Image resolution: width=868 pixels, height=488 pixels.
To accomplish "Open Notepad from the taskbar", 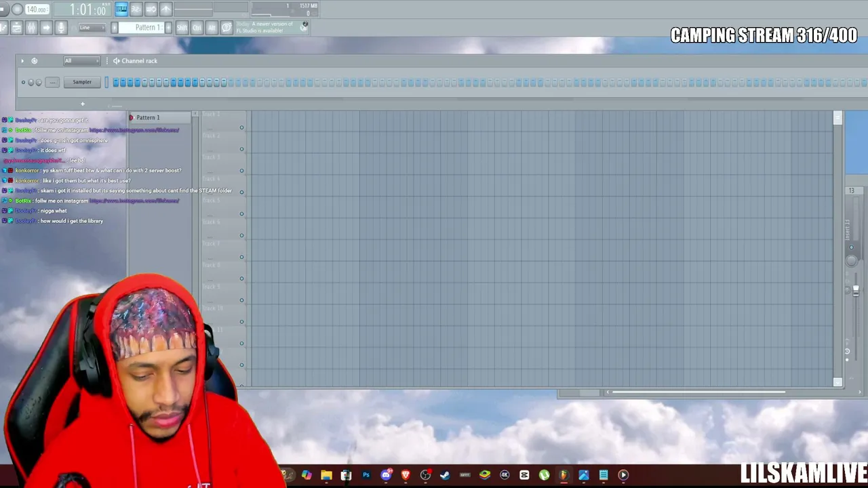I will pos(604,475).
